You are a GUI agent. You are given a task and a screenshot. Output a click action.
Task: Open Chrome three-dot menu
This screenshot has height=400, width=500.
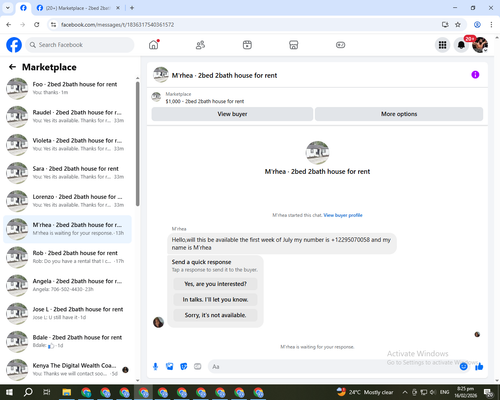[491, 25]
